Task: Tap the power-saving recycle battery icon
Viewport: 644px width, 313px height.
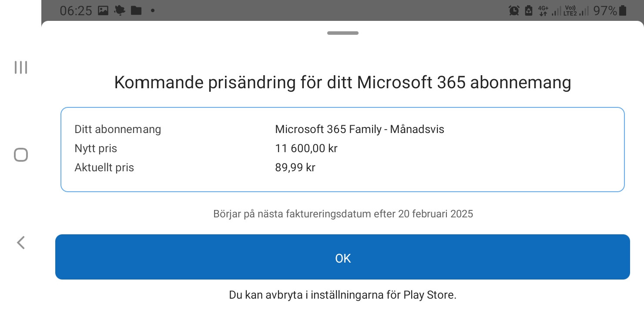Action: pyautogui.click(x=529, y=11)
